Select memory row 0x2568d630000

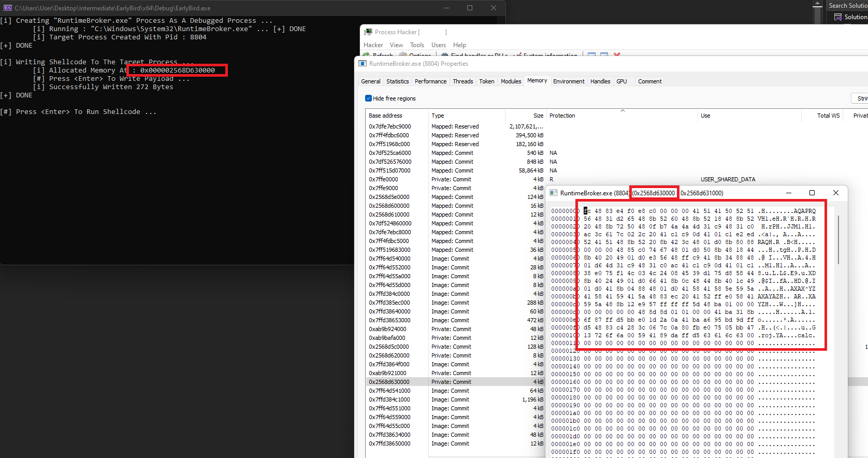pyautogui.click(x=616, y=382)
